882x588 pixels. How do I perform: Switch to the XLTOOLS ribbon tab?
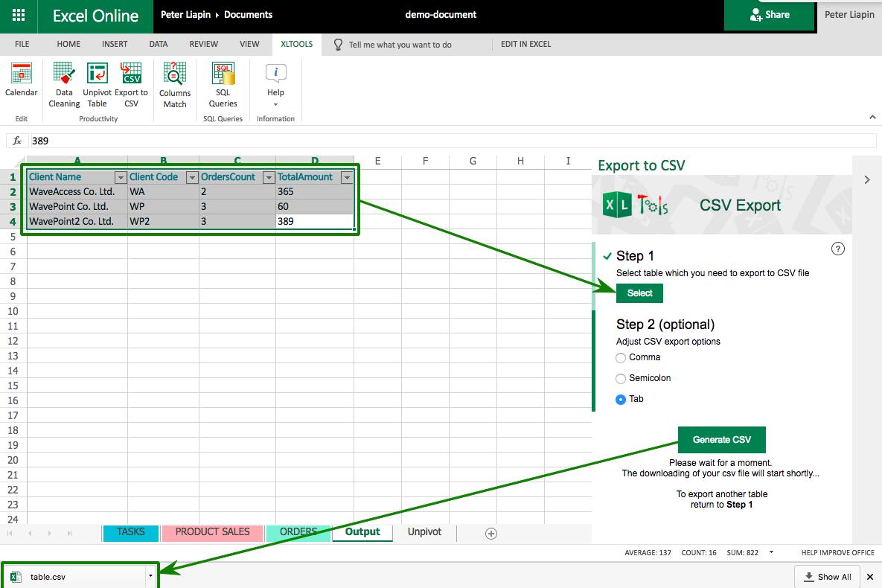[296, 44]
